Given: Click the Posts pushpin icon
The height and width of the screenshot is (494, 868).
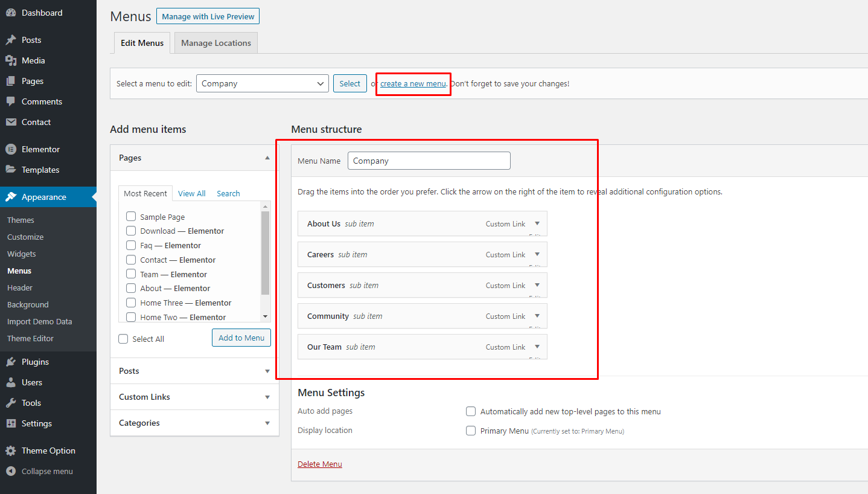Looking at the screenshot, I should (x=11, y=40).
